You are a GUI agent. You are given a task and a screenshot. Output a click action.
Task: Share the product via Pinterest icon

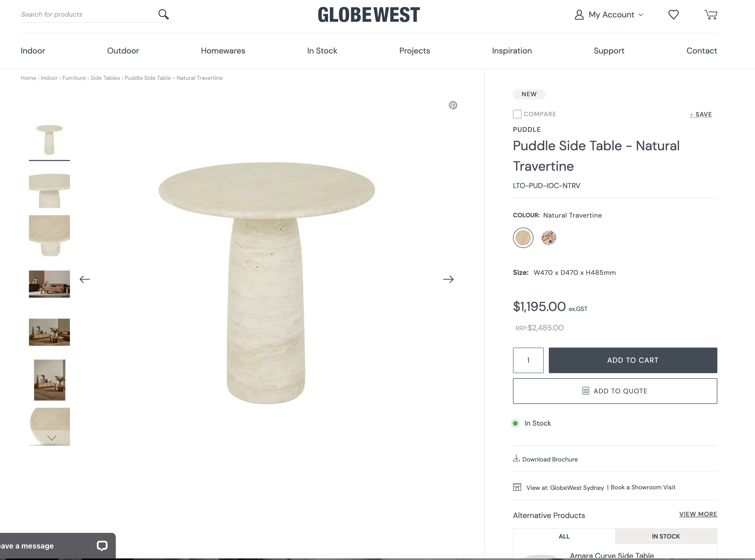[453, 105]
